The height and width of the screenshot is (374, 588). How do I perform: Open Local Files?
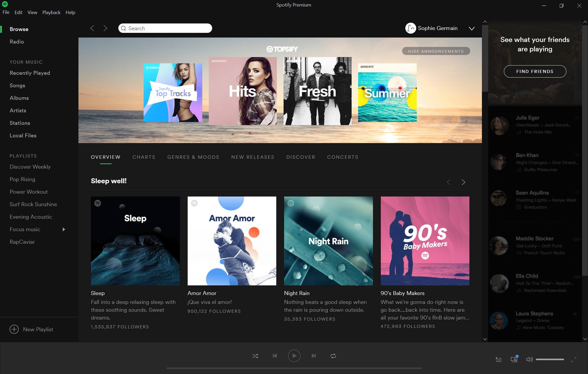point(23,136)
